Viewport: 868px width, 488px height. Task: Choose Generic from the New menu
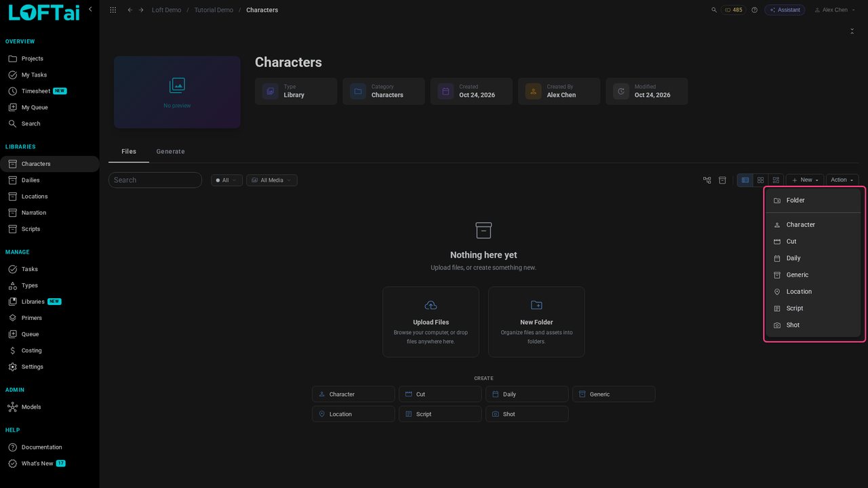pos(813,275)
